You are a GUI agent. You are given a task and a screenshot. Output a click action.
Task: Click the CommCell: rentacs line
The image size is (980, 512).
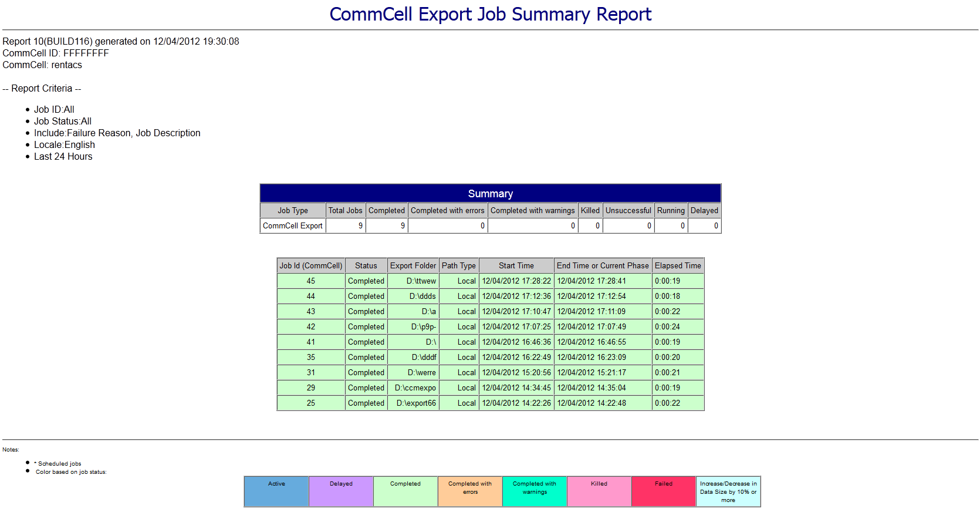coord(42,65)
